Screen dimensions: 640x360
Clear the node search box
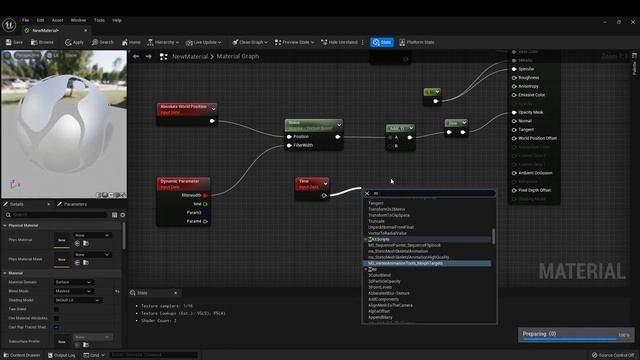(367, 193)
